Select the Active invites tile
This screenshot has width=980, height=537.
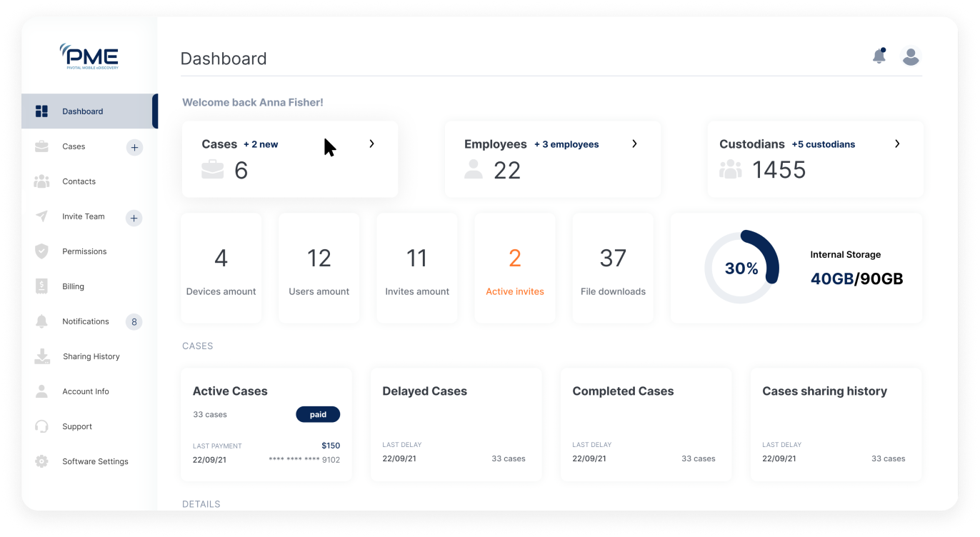[x=515, y=268]
